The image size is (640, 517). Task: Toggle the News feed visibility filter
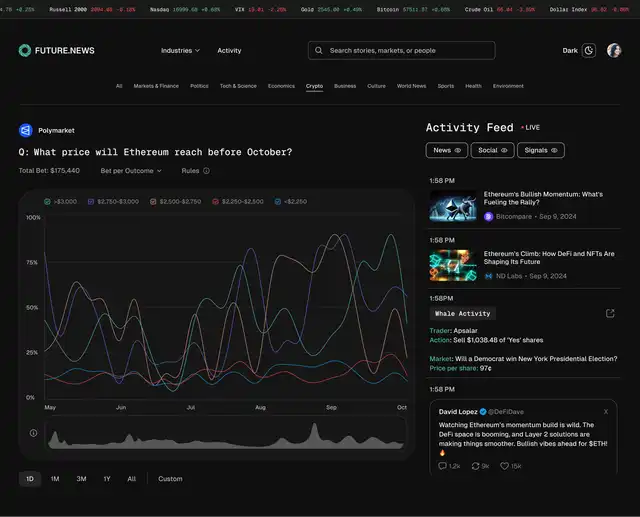point(447,150)
